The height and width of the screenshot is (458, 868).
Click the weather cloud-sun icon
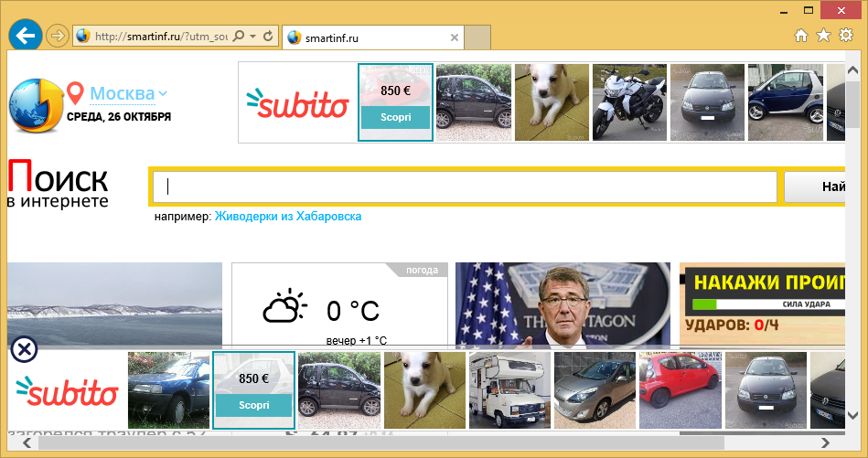click(284, 305)
